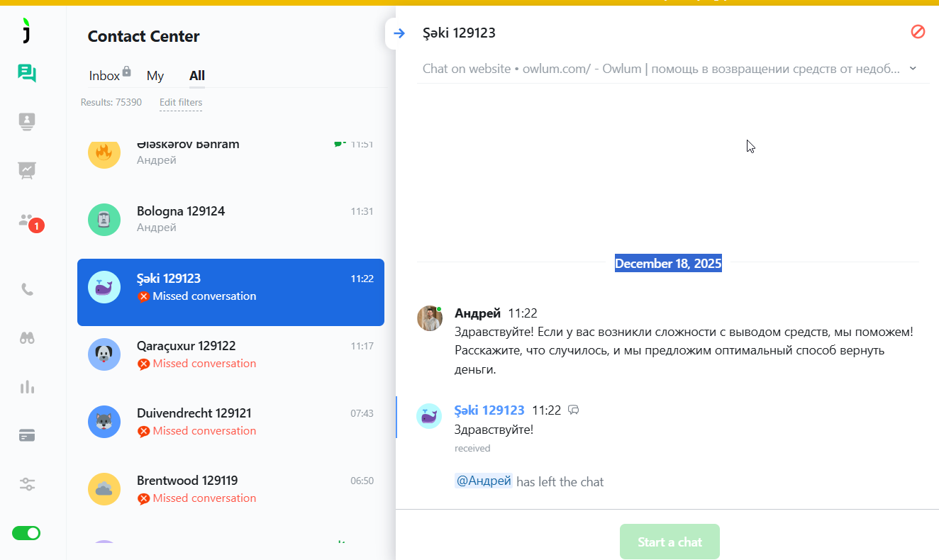Screen dimensions: 939x560
Task: Click the December 18, 2025 date separator
Action: click(x=668, y=264)
